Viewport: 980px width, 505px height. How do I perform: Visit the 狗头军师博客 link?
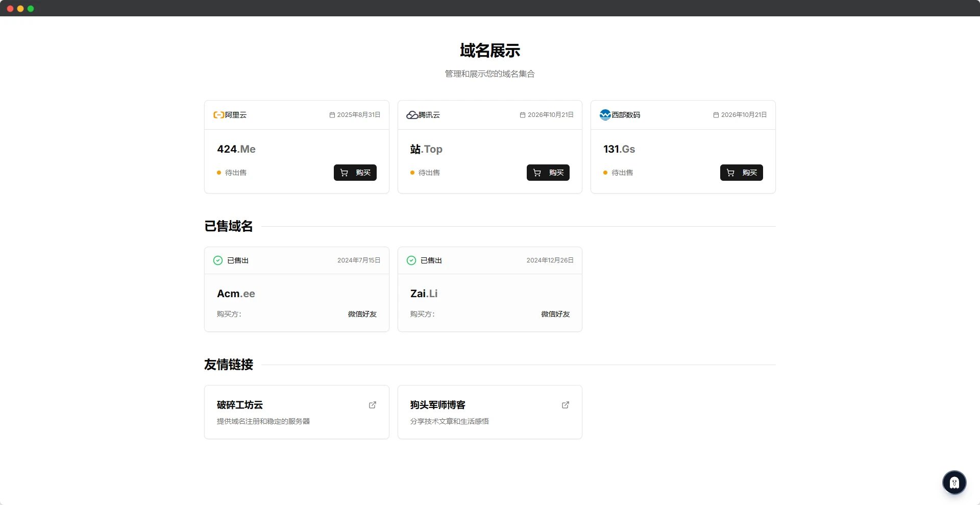tap(437, 405)
